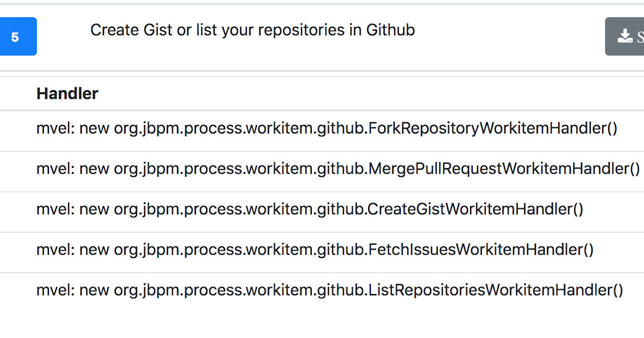Click the download icon on the gray button
644x338 pixels.
tap(625, 36)
